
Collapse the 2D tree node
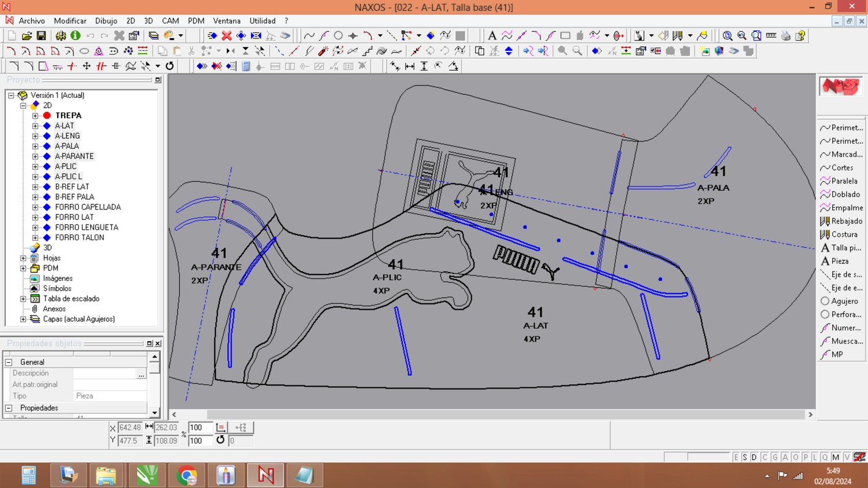23,105
